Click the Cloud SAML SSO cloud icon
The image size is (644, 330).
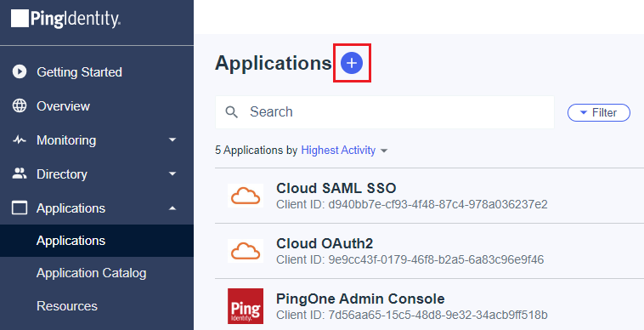tap(246, 196)
